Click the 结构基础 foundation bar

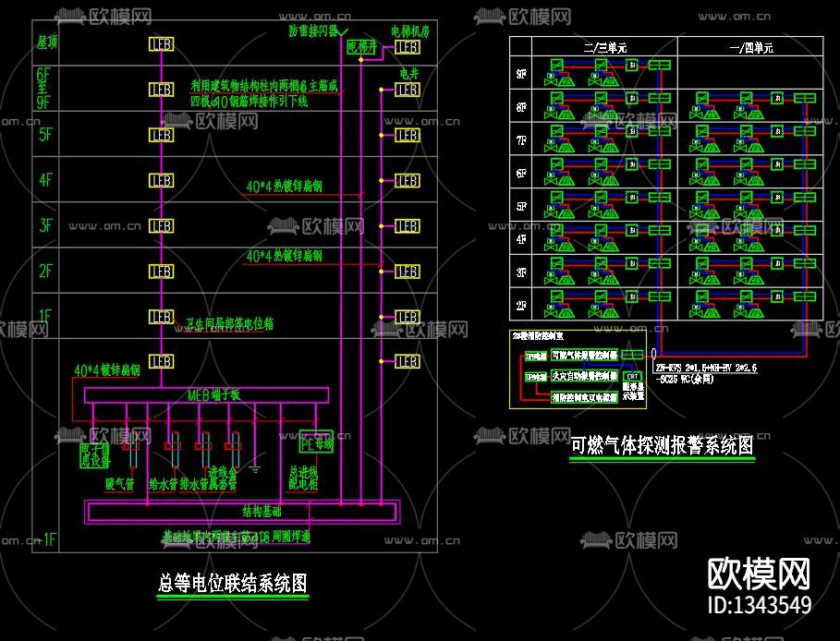pyautogui.click(x=241, y=511)
